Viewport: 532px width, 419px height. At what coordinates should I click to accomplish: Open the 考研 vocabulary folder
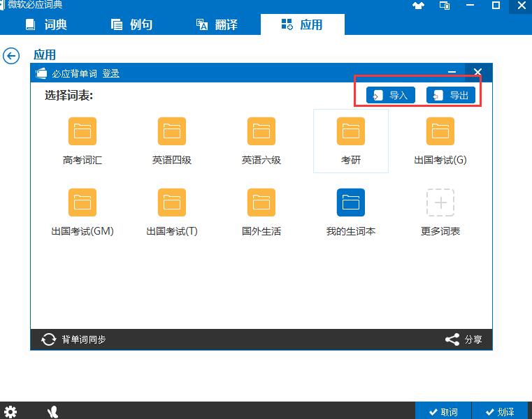(x=351, y=131)
